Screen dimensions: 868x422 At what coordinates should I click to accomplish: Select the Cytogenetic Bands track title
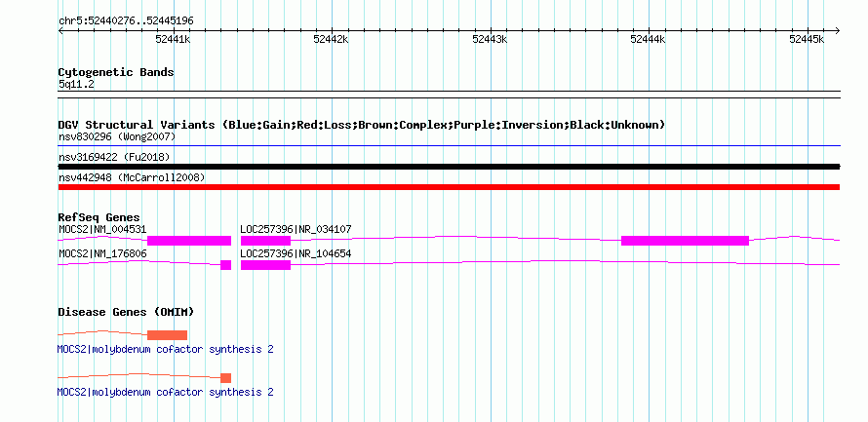click(116, 72)
